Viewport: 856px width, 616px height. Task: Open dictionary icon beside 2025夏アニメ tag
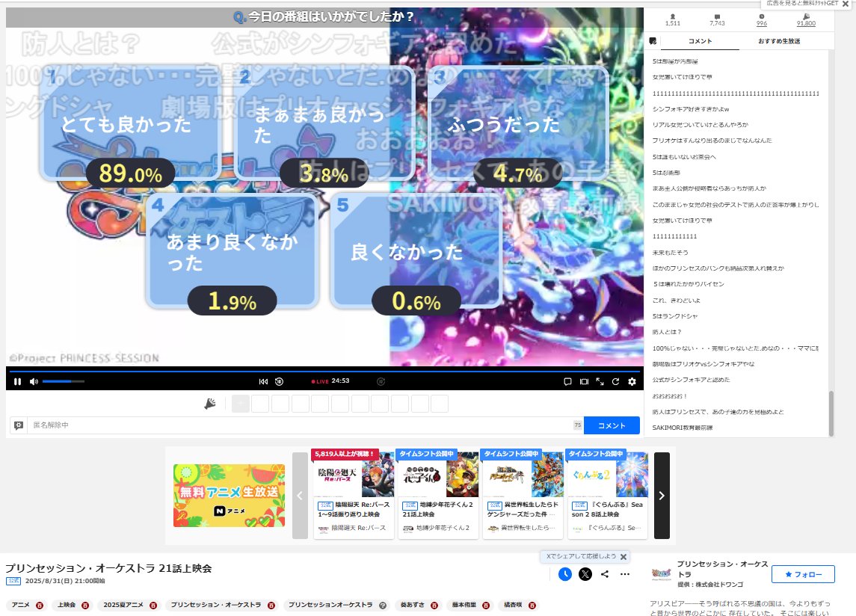pyautogui.click(x=153, y=605)
